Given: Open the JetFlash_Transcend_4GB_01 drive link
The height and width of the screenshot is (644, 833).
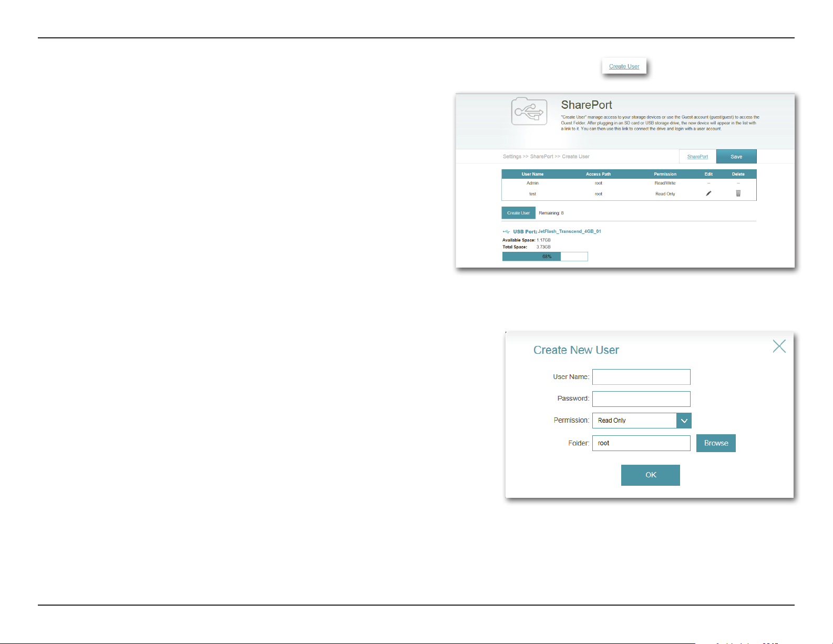Looking at the screenshot, I should [x=569, y=231].
